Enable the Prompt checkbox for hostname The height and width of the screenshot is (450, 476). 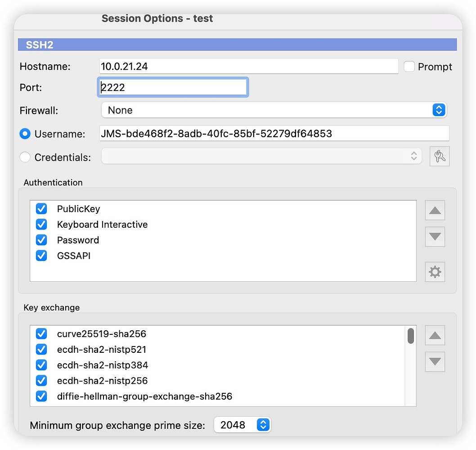click(409, 66)
